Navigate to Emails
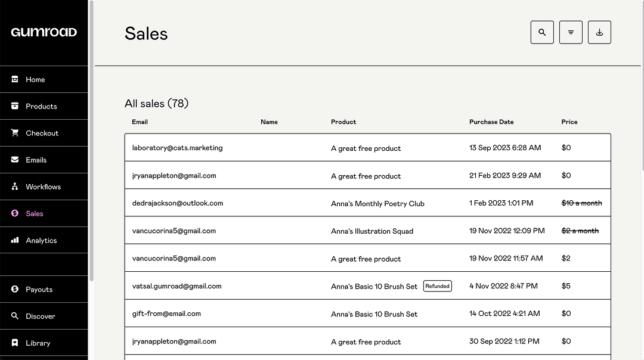 (x=44, y=160)
